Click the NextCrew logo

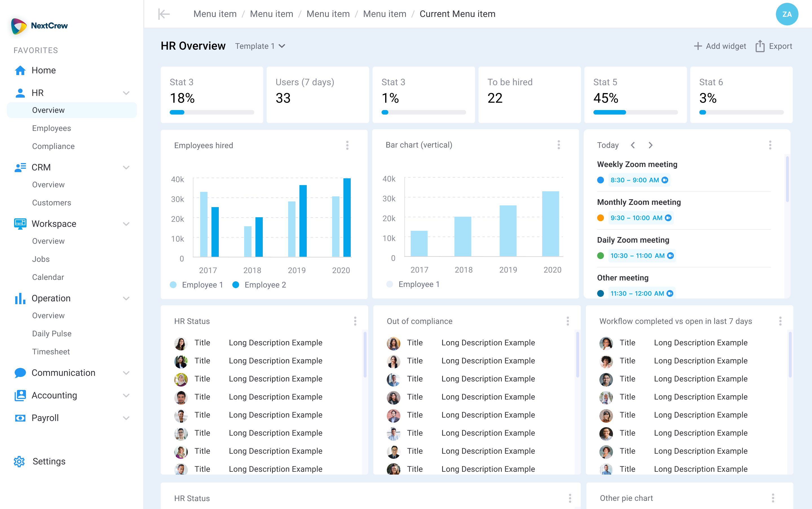pos(39,26)
